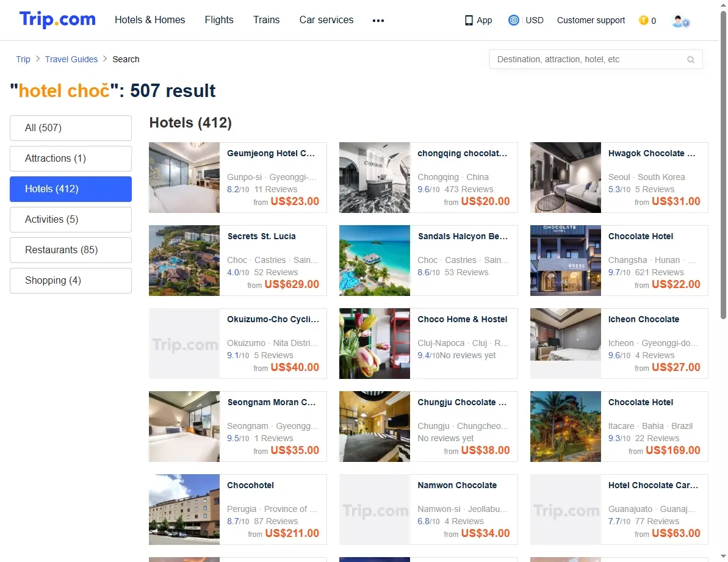This screenshot has height=562, width=728.
Task: Go to Travel Guides breadcrumb
Action: click(71, 59)
